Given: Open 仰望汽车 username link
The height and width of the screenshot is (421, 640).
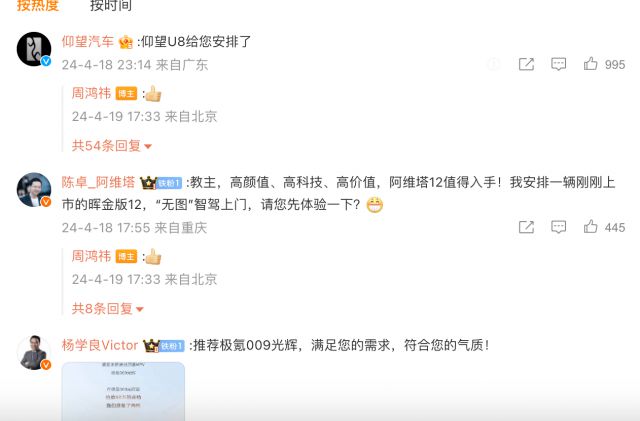Looking at the screenshot, I should pos(88,41).
